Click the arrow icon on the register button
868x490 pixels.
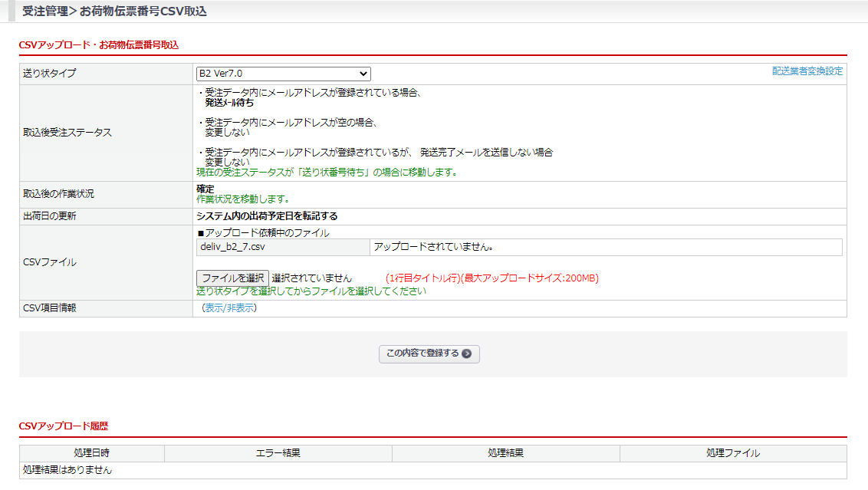(x=467, y=354)
